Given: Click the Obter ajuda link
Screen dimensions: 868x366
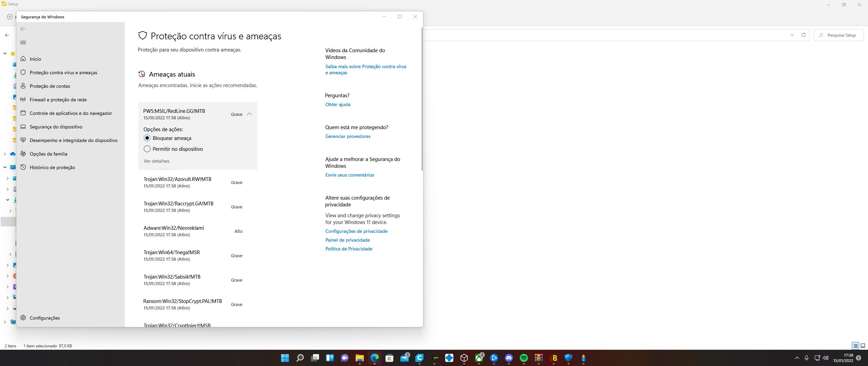Looking at the screenshot, I should 337,104.
